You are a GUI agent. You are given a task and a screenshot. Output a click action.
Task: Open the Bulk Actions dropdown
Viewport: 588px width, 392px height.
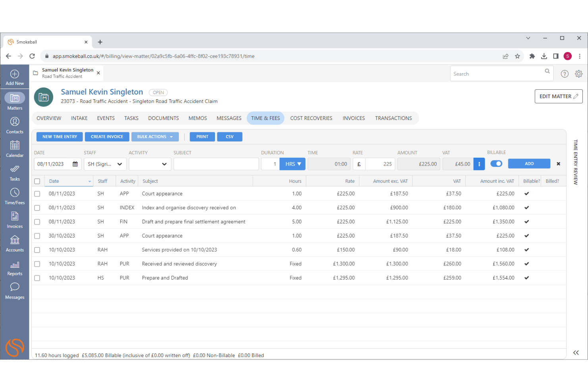coord(155,137)
